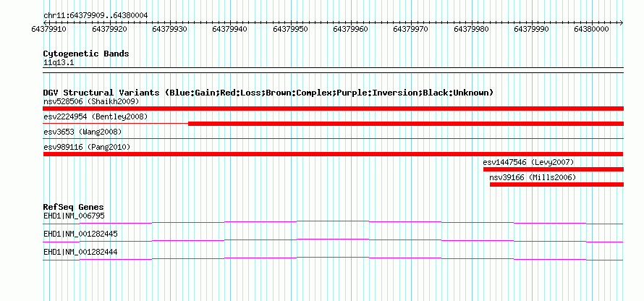Open variant esv2224954 (Bentley2008) label
The height and width of the screenshot is (301, 644).
pos(96,116)
